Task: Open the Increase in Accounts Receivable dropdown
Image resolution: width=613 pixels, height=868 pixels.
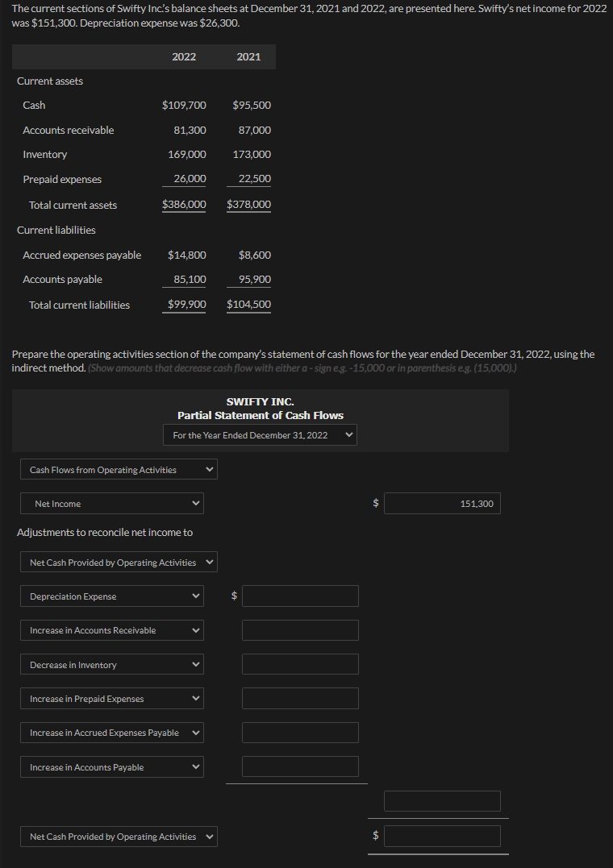Action: (112, 630)
